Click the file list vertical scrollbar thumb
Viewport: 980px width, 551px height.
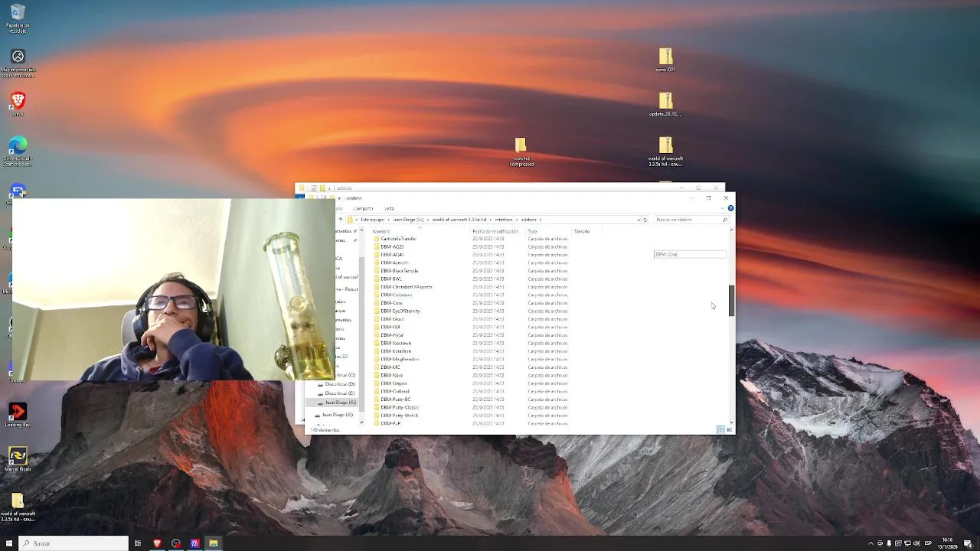(x=731, y=300)
